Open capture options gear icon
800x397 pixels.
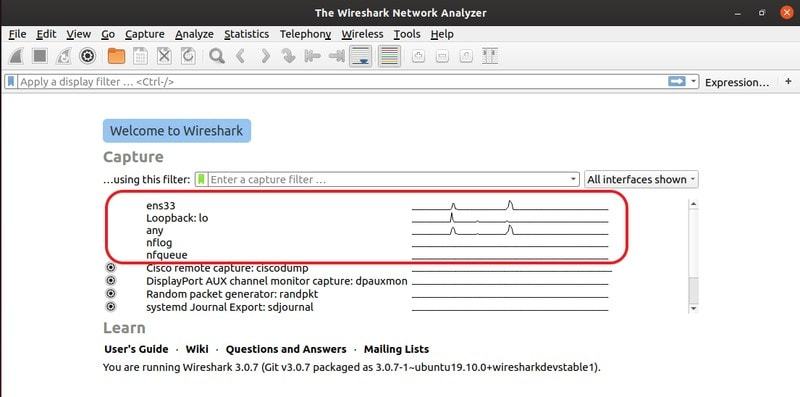pyautogui.click(x=88, y=56)
